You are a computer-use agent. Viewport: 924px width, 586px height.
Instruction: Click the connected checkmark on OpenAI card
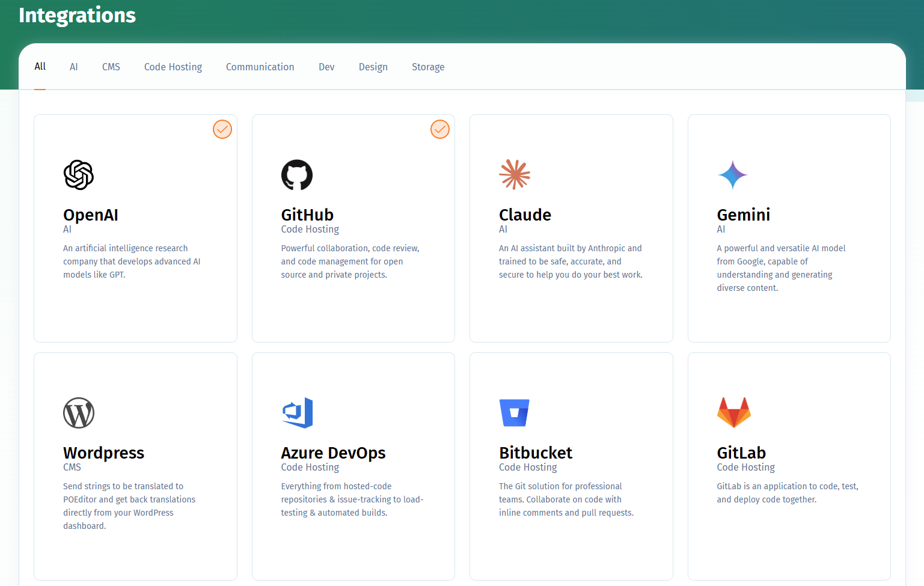tap(222, 129)
